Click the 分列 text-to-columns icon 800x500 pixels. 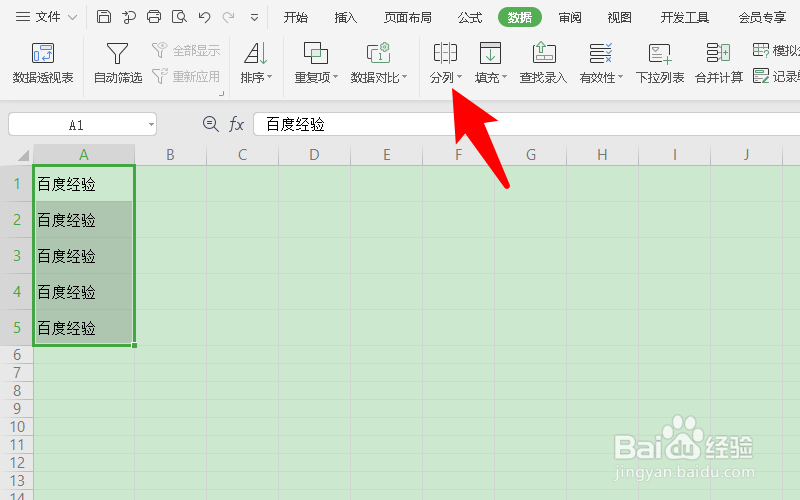(x=445, y=53)
